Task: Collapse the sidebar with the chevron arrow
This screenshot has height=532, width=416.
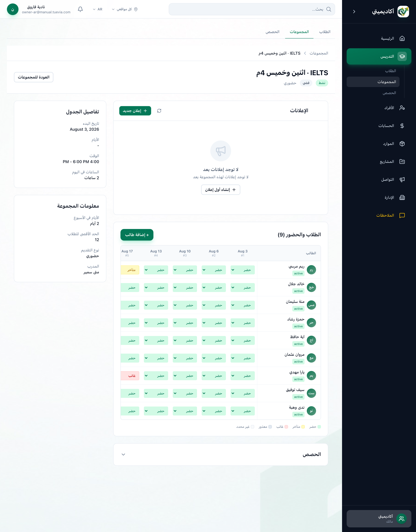Action: (x=354, y=11)
